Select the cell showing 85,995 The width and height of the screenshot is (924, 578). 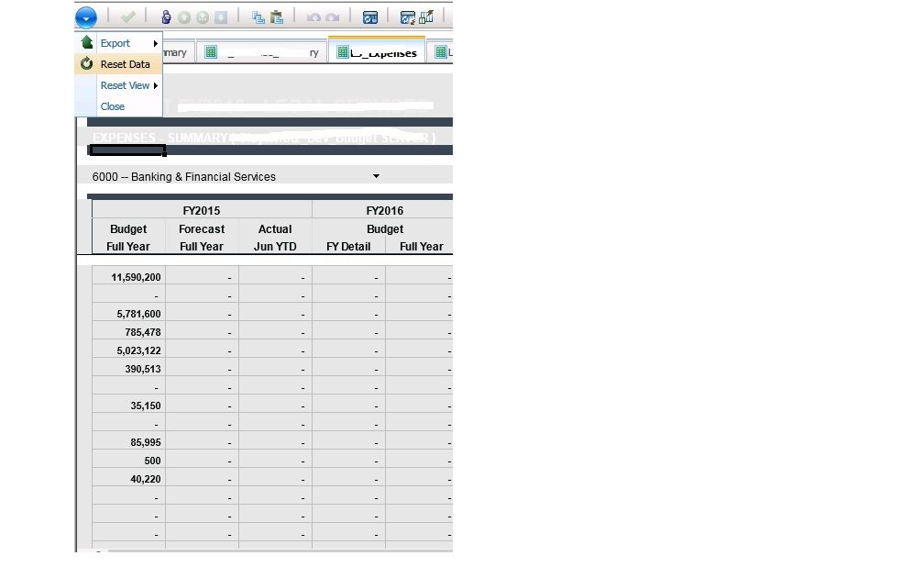click(x=128, y=442)
